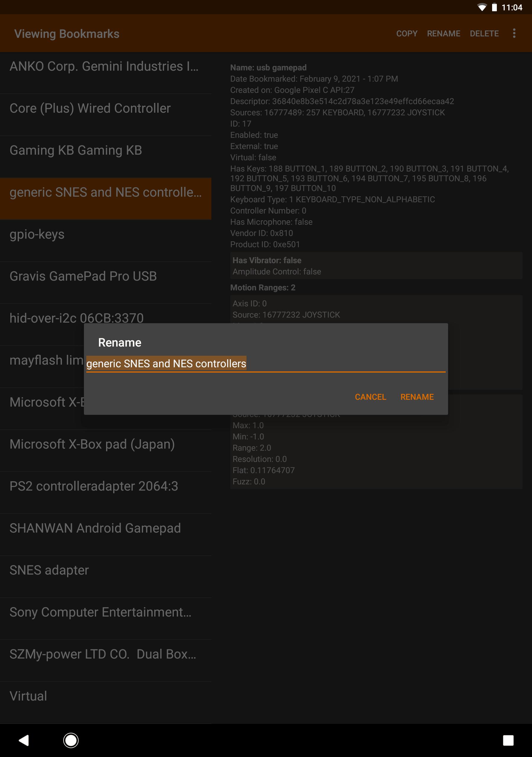Tap the recent apps square icon
This screenshot has height=757, width=532.
[x=508, y=740]
